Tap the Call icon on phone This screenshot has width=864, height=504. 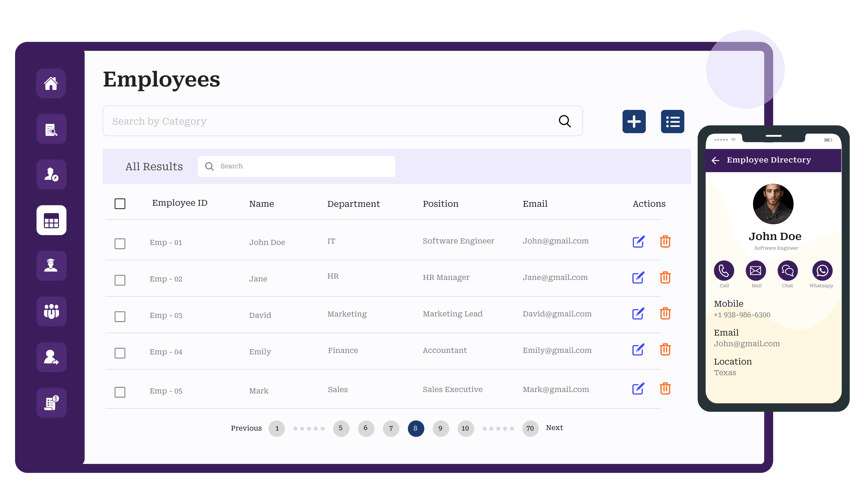click(724, 271)
